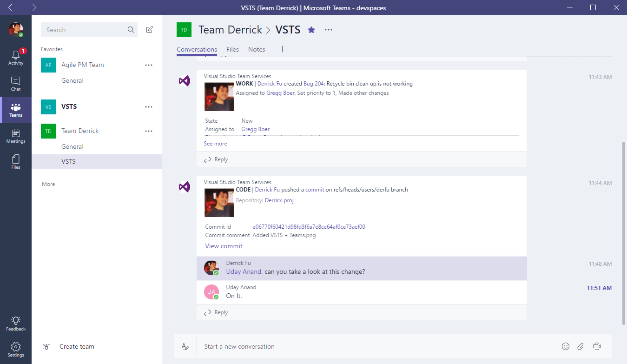Toggle favorite star for VSTS channel
The height and width of the screenshot is (364, 627).
[311, 30]
